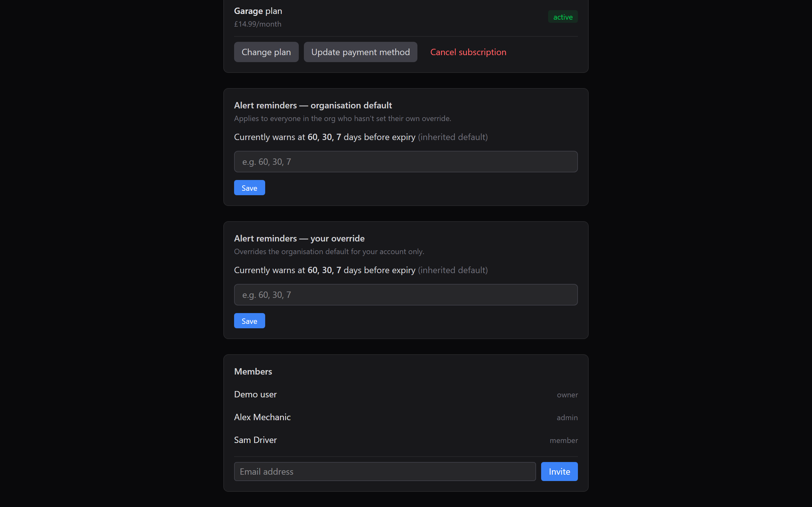Save your override reminder settings
812x507 pixels.
[249, 321]
